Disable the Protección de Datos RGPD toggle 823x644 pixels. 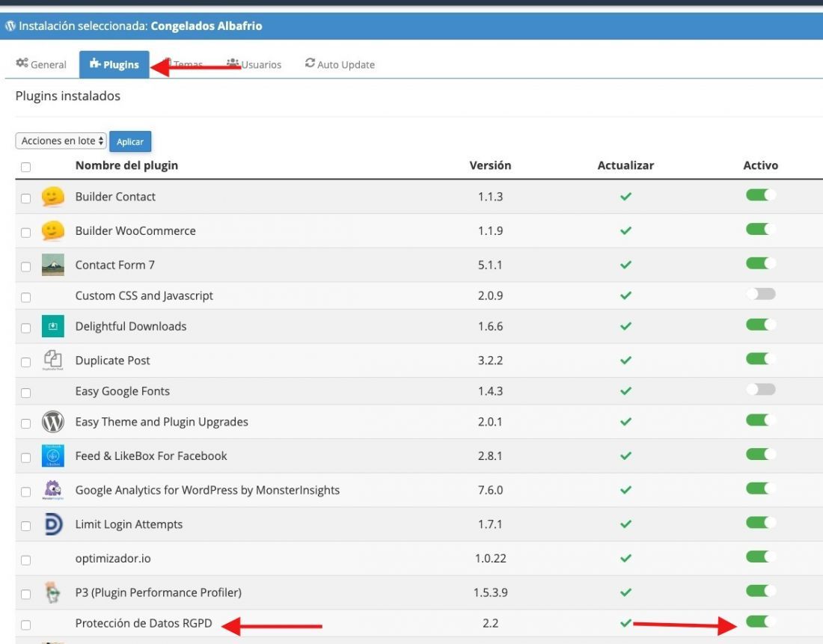(761, 622)
